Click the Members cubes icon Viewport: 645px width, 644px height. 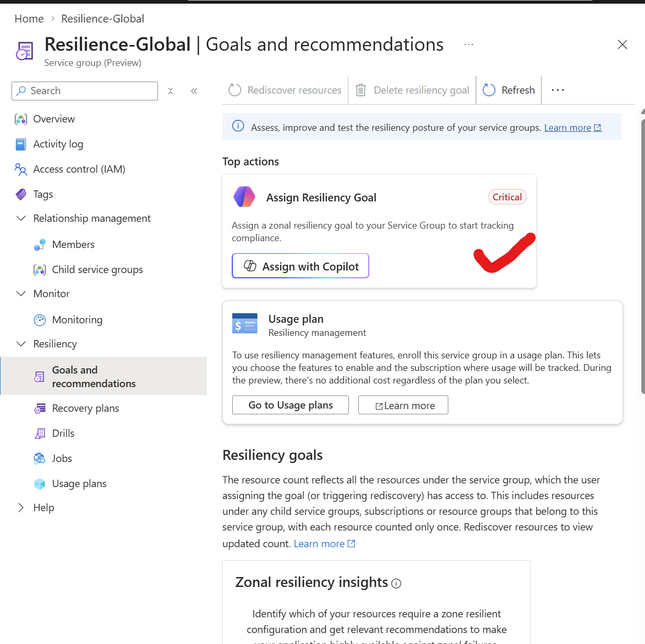[x=40, y=245]
